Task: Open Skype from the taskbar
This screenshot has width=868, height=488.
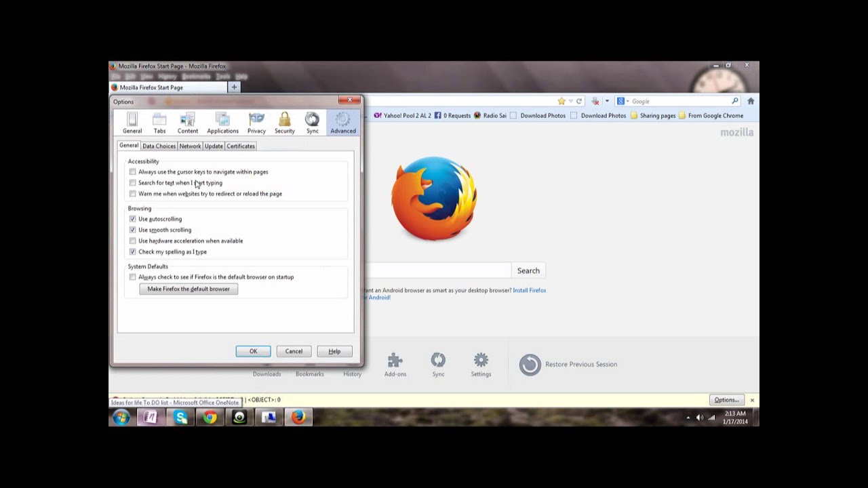Action: click(180, 418)
